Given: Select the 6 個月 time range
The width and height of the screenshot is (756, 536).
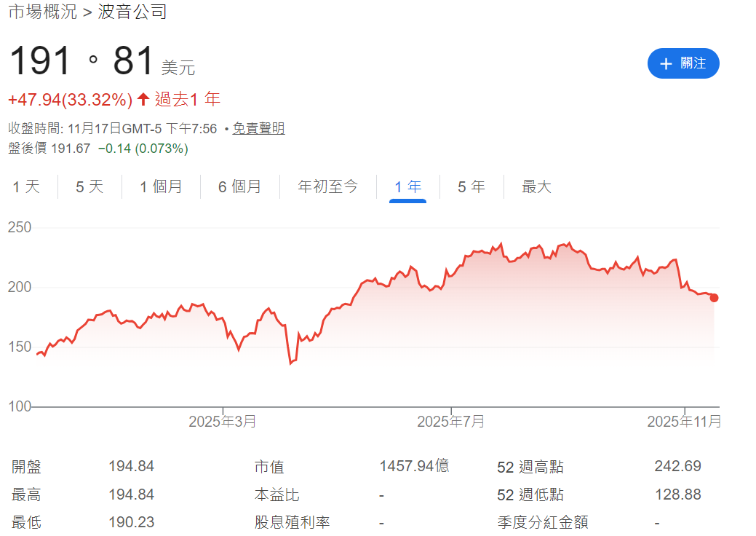Looking at the screenshot, I should pyautogui.click(x=240, y=186).
